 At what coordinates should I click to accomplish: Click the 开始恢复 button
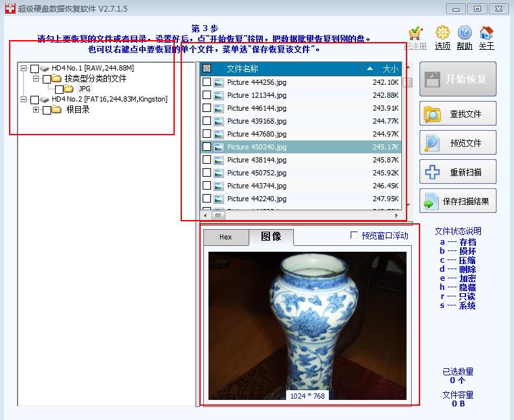[458, 79]
